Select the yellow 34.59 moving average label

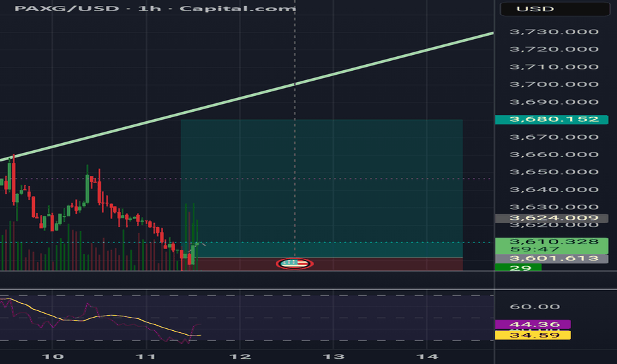[x=532, y=336]
